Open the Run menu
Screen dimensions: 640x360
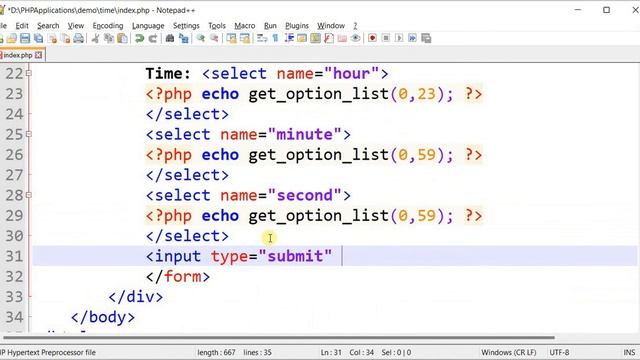(270, 26)
